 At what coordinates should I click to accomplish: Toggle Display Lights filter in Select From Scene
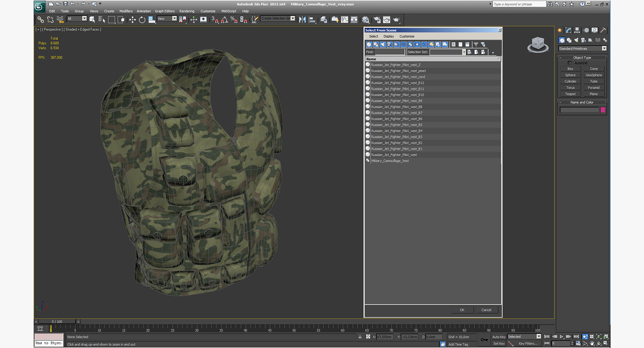[x=382, y=44]
